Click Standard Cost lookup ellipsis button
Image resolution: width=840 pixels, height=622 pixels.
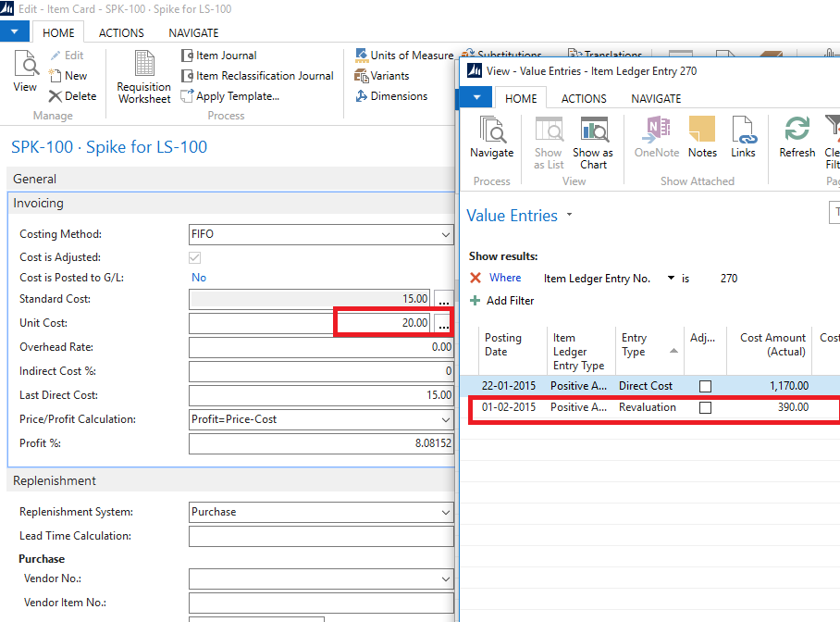(443, 299)
